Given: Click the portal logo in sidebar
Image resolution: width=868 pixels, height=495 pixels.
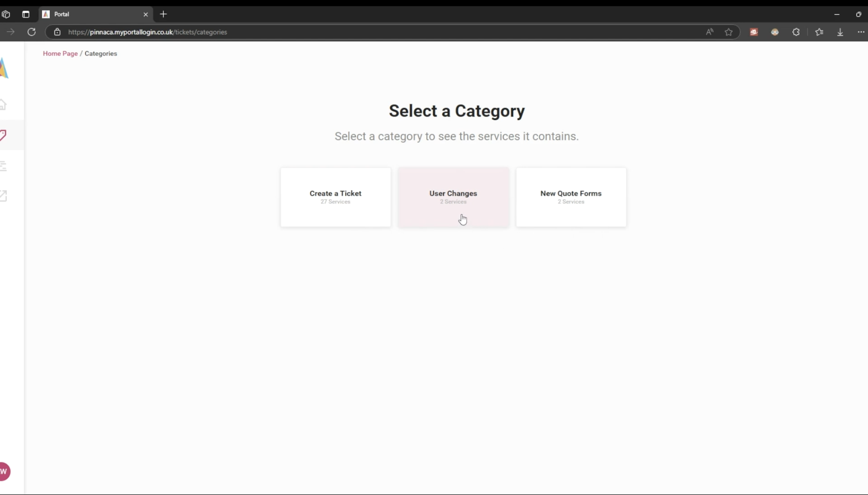Looking at the screenshot, I should (x=4, y=68).
